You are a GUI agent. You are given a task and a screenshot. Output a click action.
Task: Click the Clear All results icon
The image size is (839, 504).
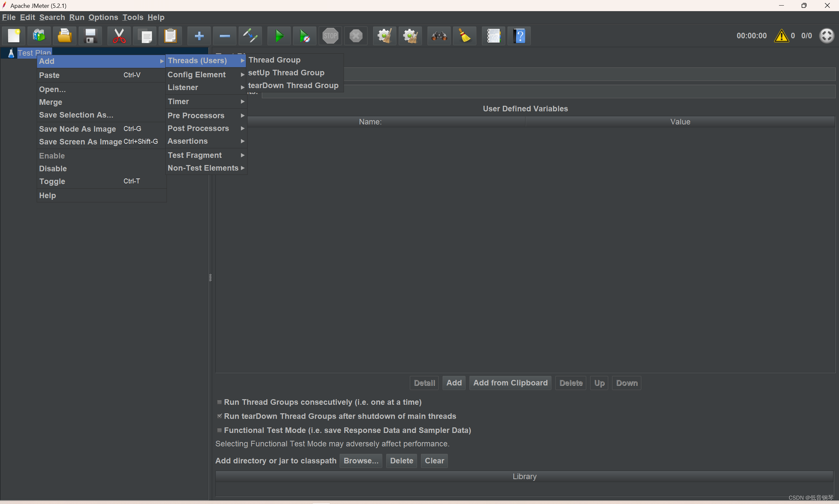pyautogui.click(x=467, y=36)
